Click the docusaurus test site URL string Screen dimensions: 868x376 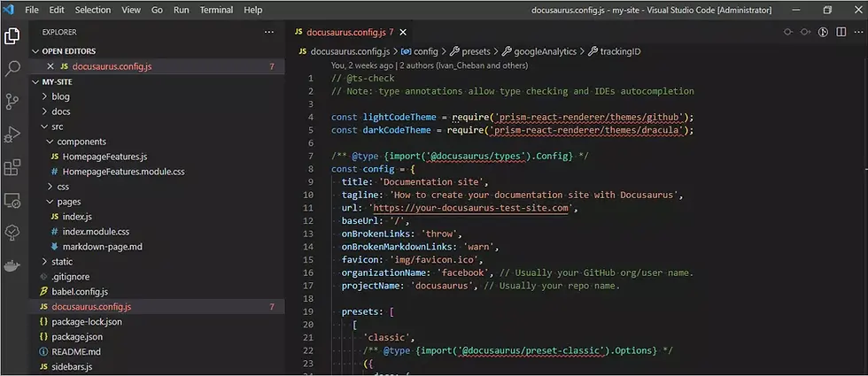[471, 208]
